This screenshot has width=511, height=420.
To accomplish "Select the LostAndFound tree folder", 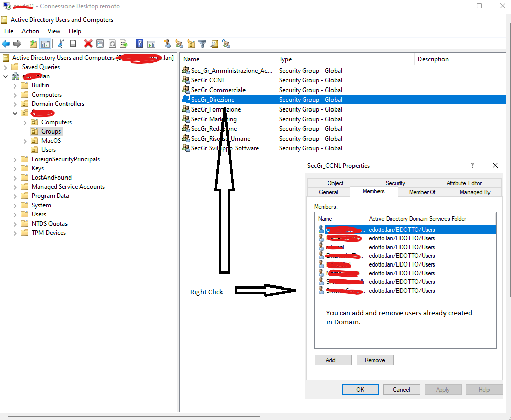I will [51, 178].
